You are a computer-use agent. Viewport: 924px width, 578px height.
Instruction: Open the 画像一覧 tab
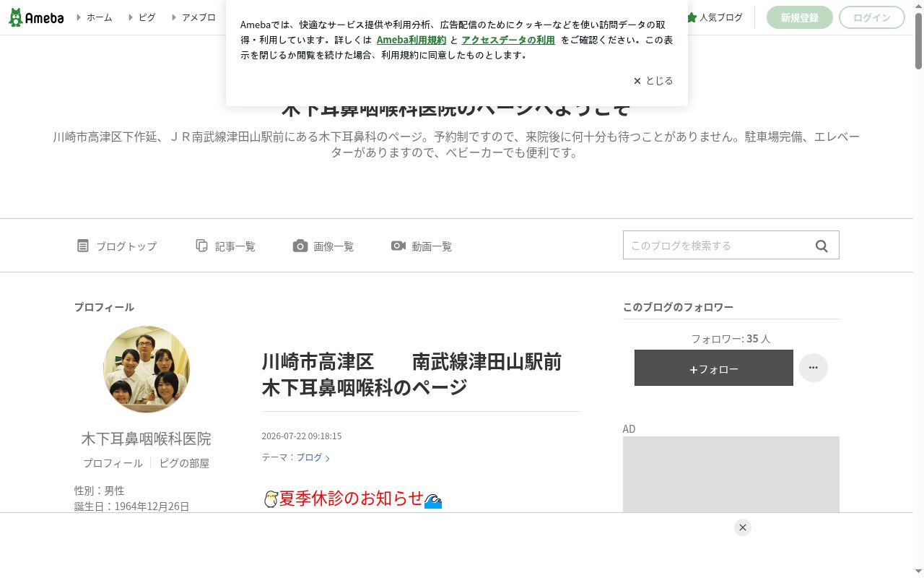[323, 246]
